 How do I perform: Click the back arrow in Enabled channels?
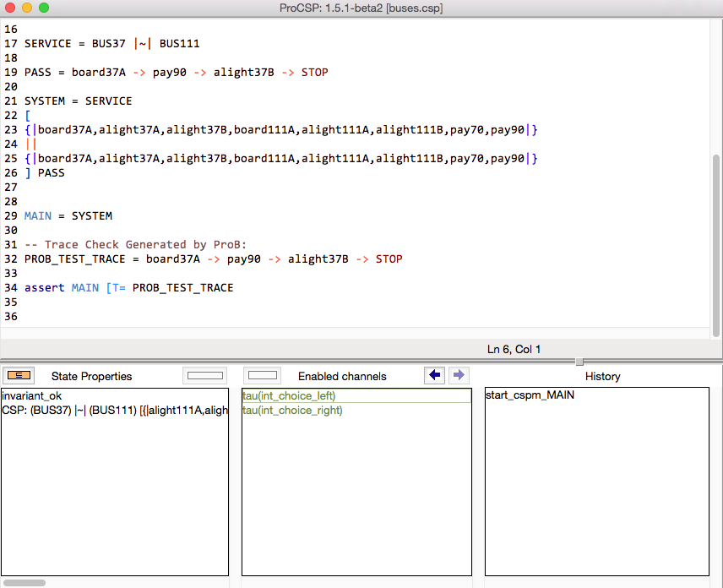[x=435, y=375]
